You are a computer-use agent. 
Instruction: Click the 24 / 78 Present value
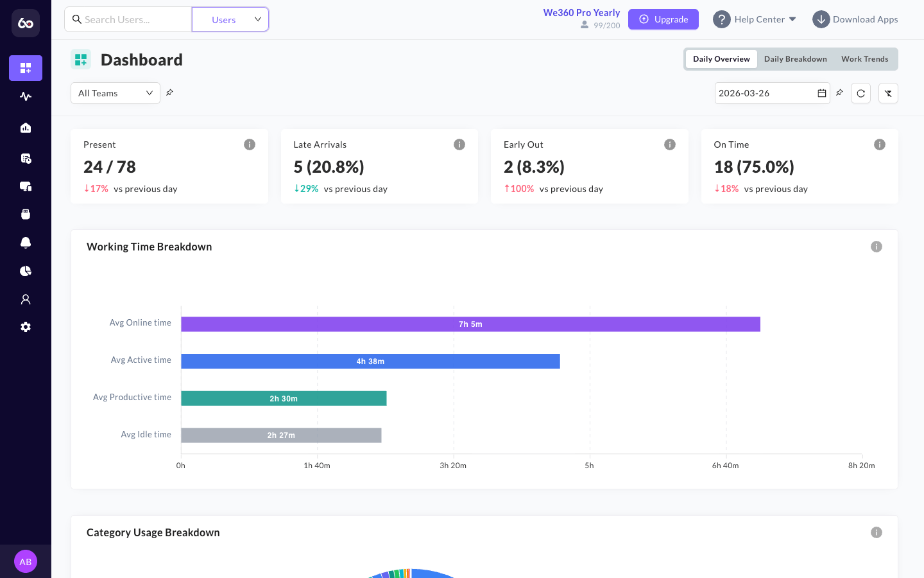(x=110, y=167)
